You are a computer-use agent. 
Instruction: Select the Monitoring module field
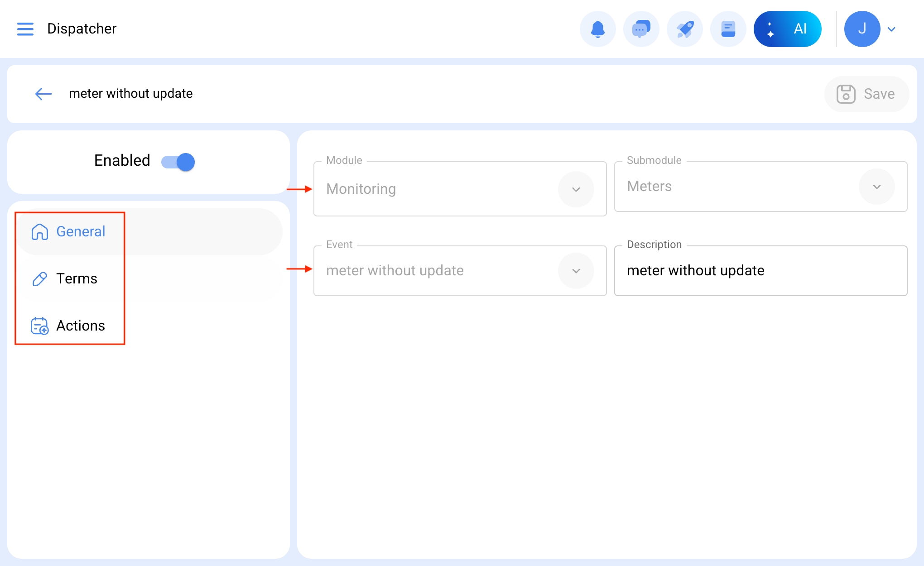(460, 189)
